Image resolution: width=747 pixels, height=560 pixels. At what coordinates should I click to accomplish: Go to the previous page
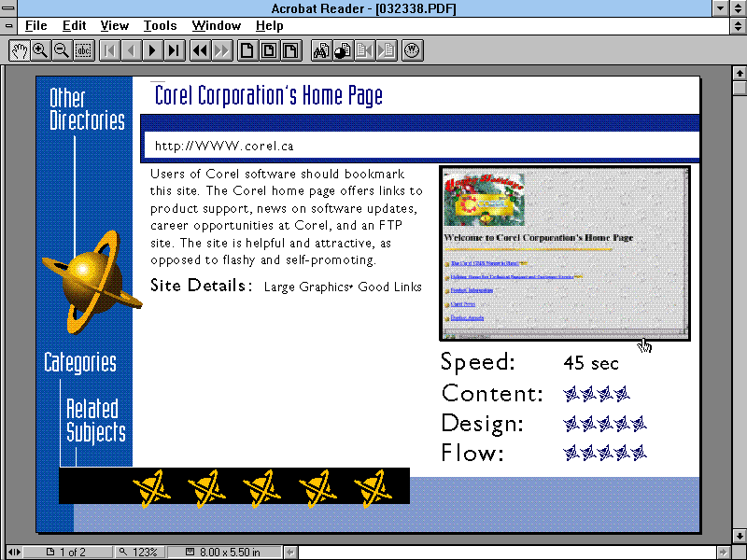point(131,50)
